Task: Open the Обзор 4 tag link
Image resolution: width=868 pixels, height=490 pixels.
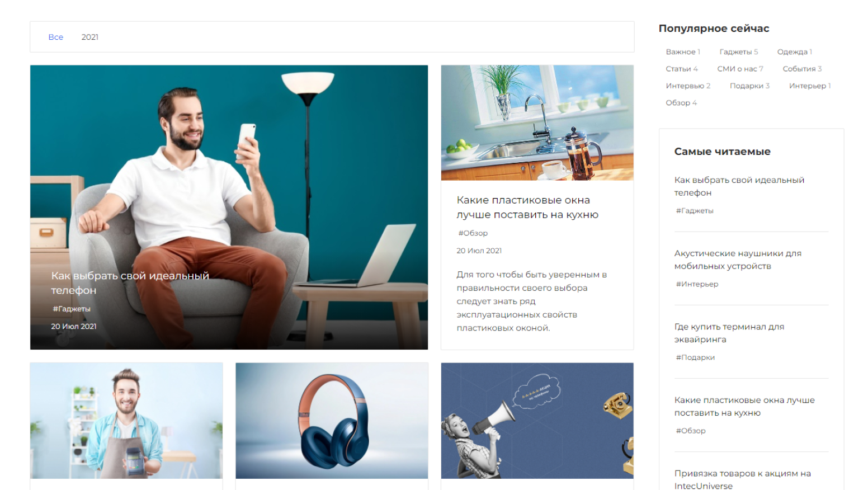Action: (x=681, y=103)
